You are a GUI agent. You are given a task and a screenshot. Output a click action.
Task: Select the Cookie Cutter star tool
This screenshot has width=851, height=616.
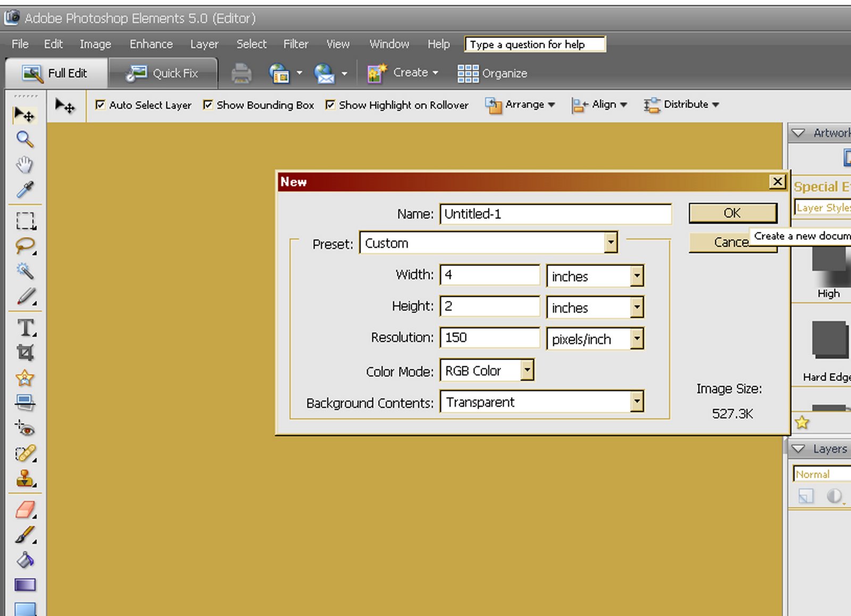click(x=25, y=378)
